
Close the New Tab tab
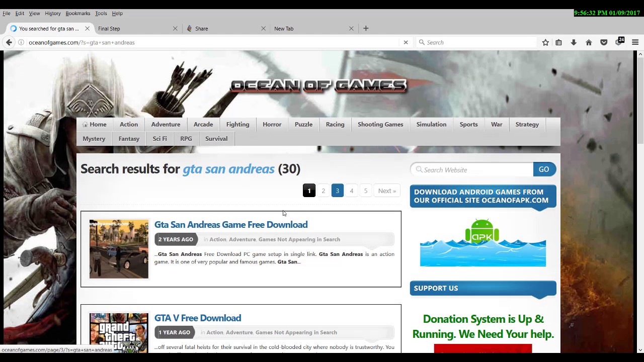tap(351, 29)
